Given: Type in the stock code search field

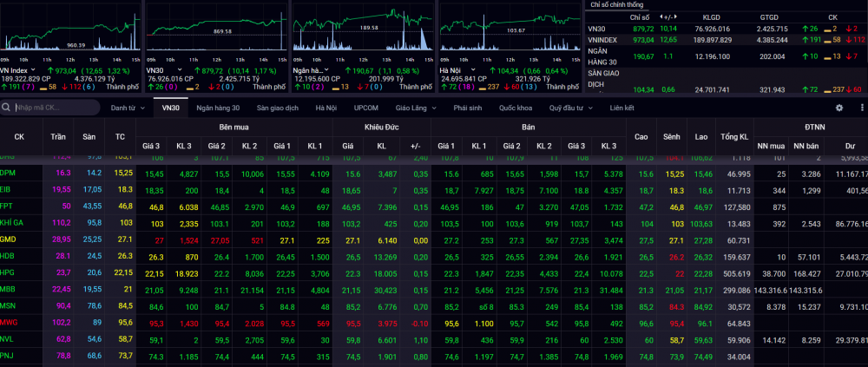Looking at the screenshot, I should pos(52,108).
